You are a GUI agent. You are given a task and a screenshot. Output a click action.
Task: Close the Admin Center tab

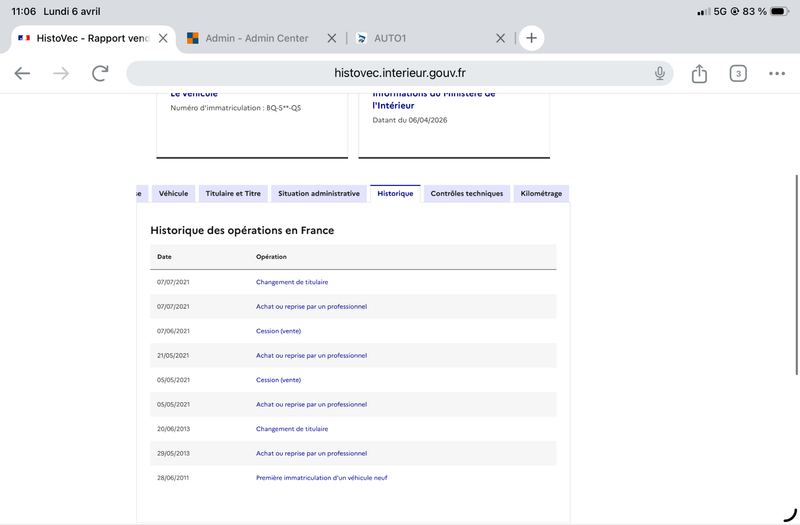click(x=332, y=38)
